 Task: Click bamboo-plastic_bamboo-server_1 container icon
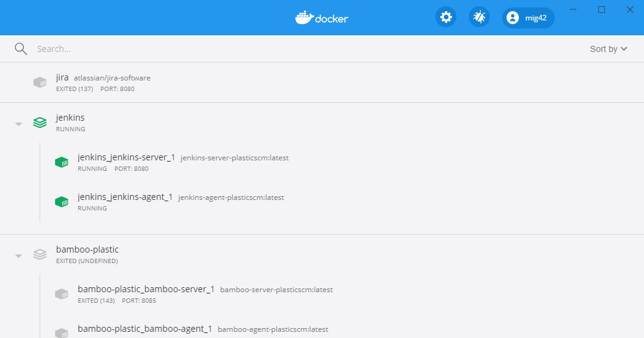pyautogui.click(x=61, y=294)
